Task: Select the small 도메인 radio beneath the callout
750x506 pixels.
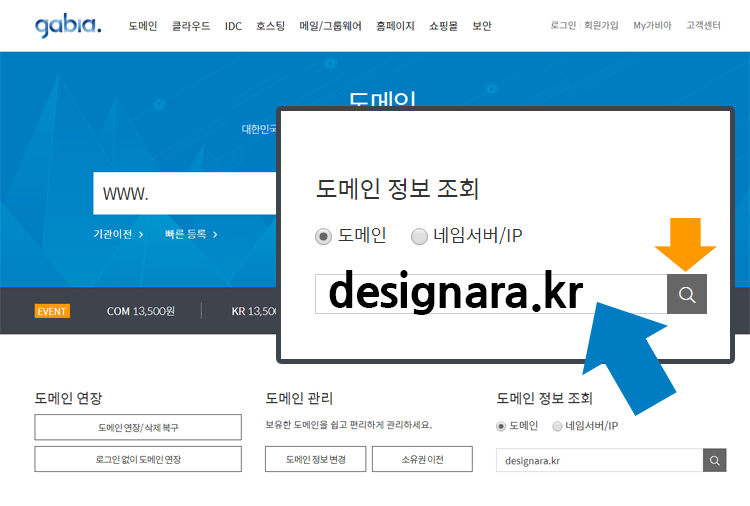Action: (x=501, y=426)
